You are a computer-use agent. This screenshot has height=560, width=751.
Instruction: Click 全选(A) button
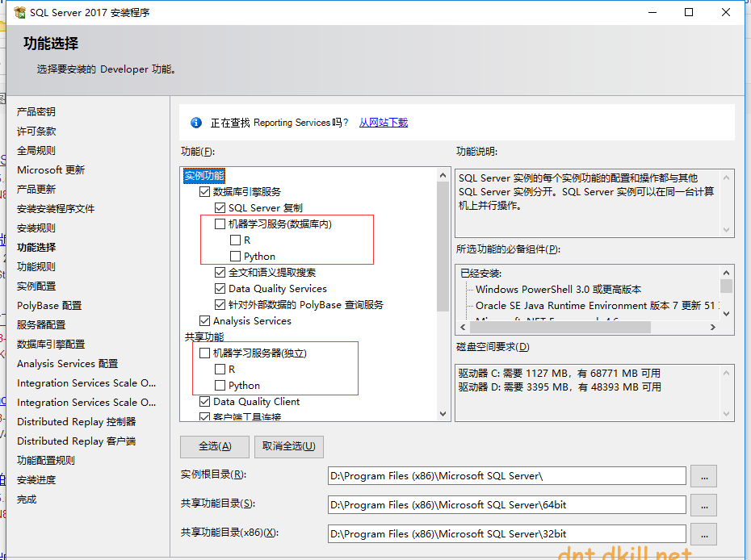pos(215,446)
